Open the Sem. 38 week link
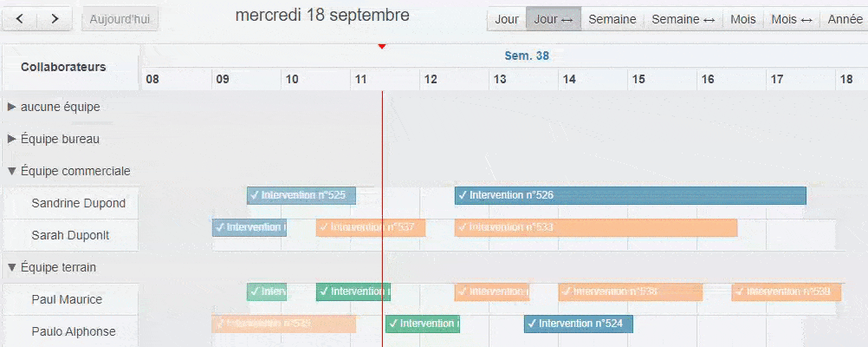This screenshot has width=868, height=347. (527, 56)
